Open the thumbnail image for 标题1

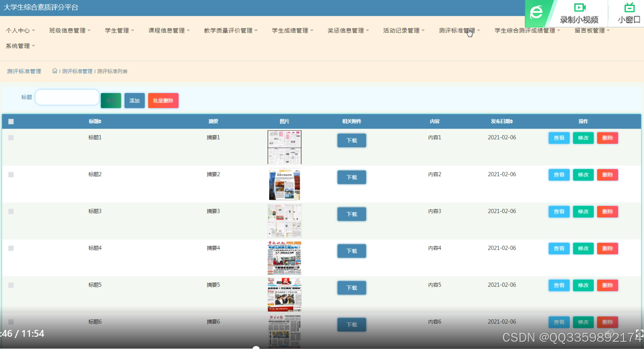(284, 147)
